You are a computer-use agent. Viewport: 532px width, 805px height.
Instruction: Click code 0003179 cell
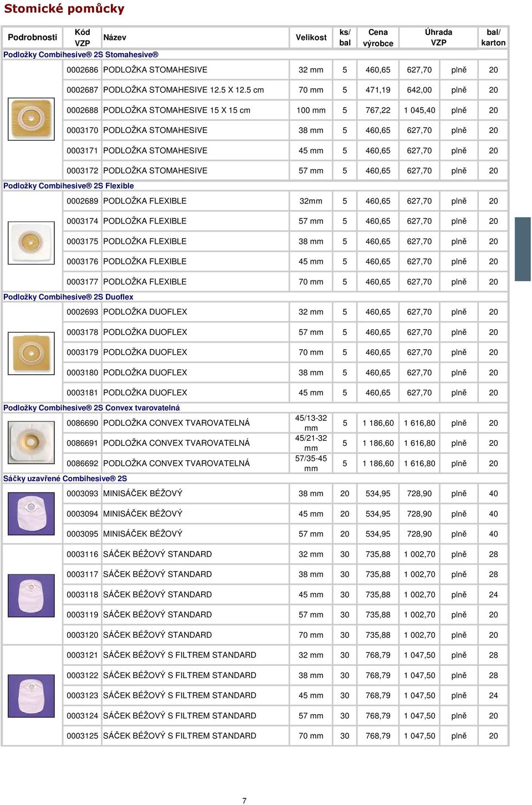(83, 353)
